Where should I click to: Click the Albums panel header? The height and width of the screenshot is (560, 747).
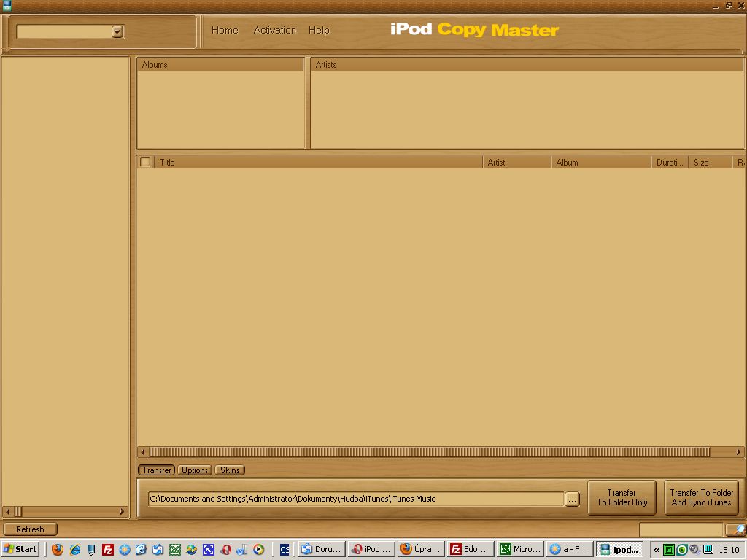[x=220, y=65]
